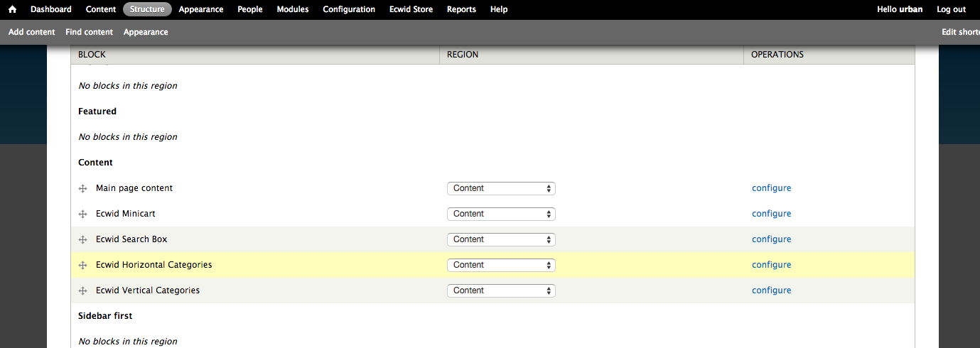Go to the home icon in admin toolbar
Screen dimensions: 980x348
(12, 9)
